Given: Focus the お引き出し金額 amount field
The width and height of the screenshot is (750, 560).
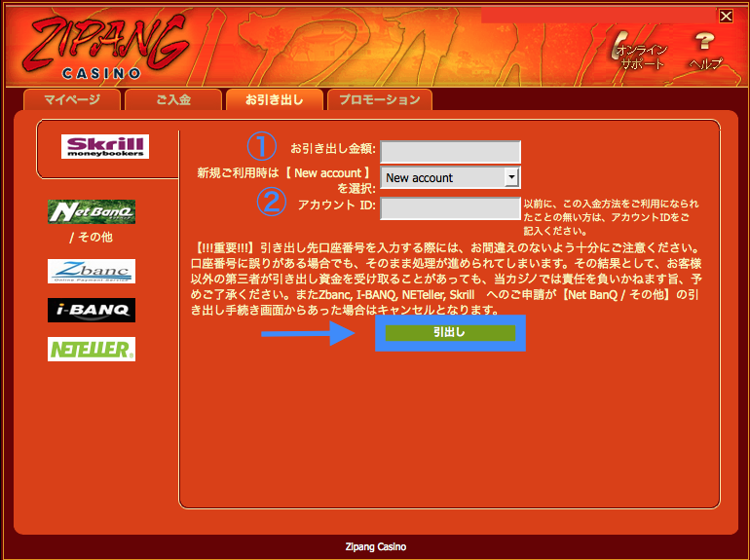Looking at the screenshot, I should click(450, 152).
